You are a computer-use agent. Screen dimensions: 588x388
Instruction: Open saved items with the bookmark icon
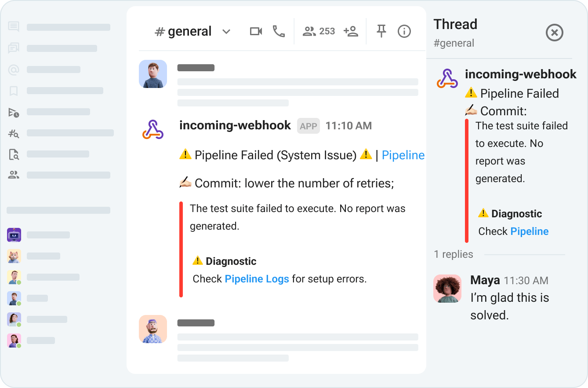14,91
